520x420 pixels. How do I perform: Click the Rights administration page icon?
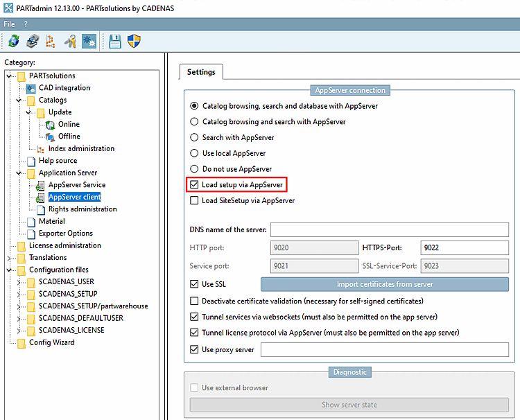41,209
